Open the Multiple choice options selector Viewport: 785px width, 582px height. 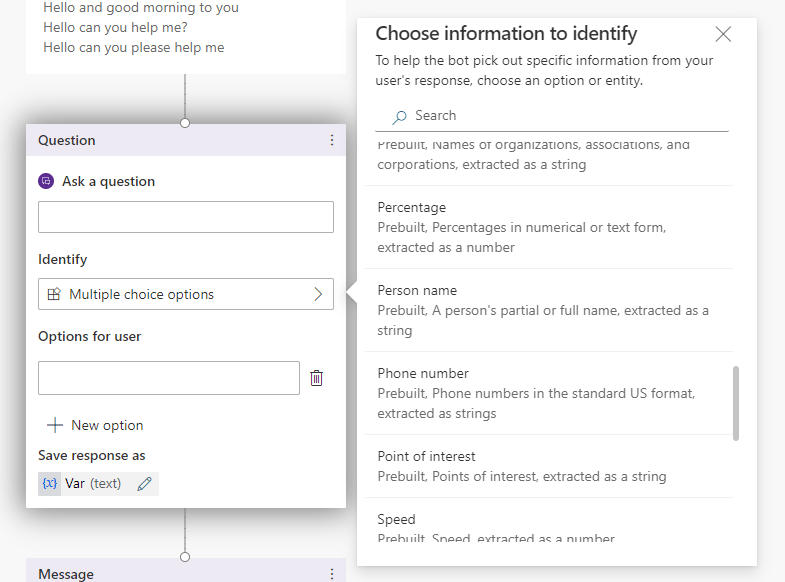pyautogui.click(x=185, y=295)
